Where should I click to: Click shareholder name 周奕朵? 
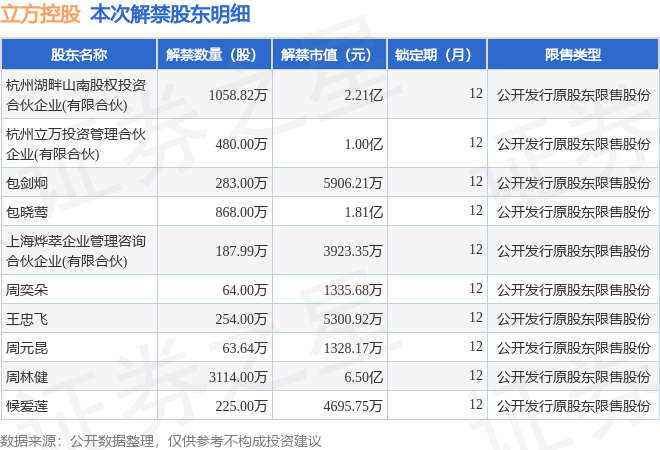point(27,290)
